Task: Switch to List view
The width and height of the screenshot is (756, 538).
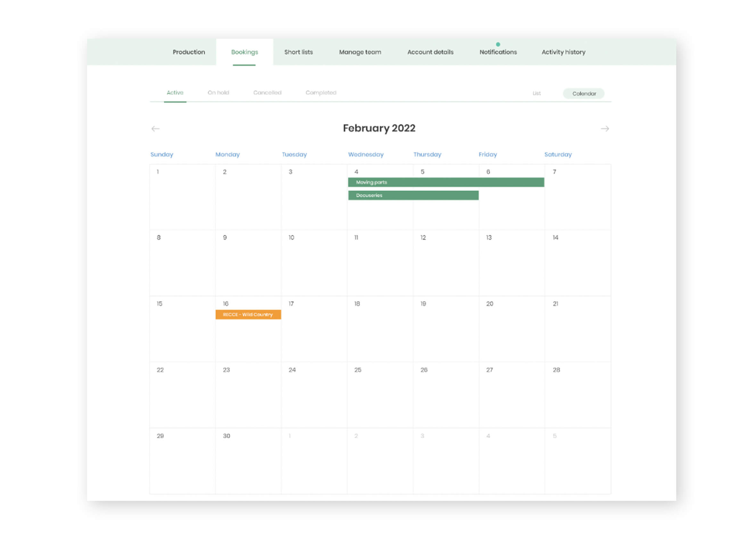Action: click(x=536, y=94)
